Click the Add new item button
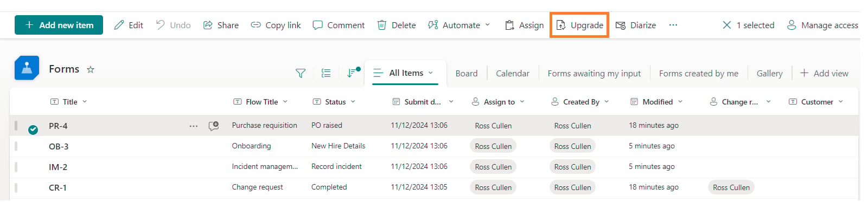This screenshot has height=202, width=868. pos(59,25)
